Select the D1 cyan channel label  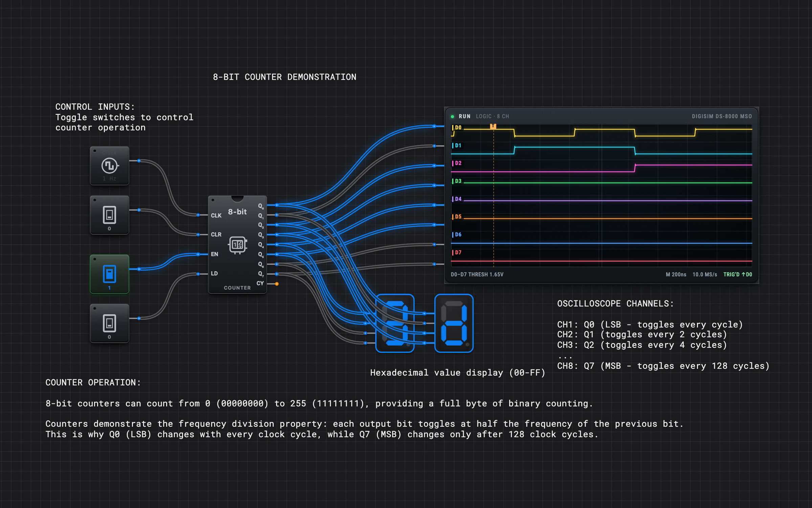[x=457, y=146]
